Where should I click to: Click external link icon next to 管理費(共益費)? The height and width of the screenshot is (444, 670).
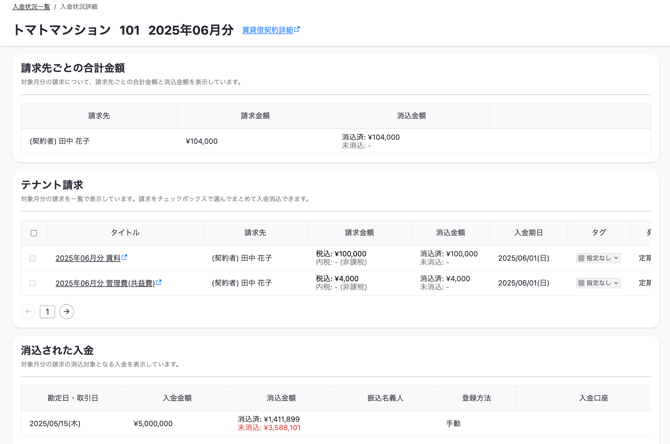[x=159, y=282]
